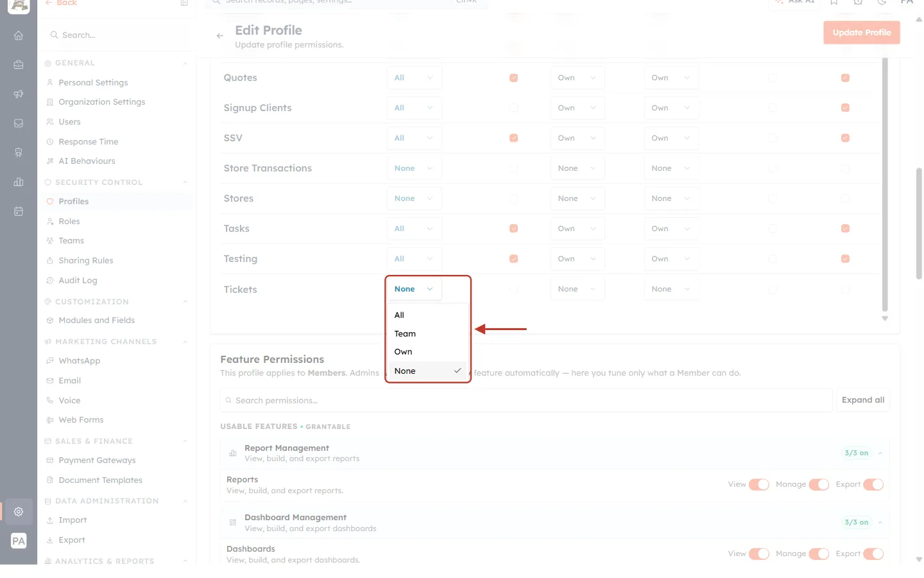Screen dimensions: 924x578
Task: Choose Team from the open dropdown list
Action: (x=427, y=334)
